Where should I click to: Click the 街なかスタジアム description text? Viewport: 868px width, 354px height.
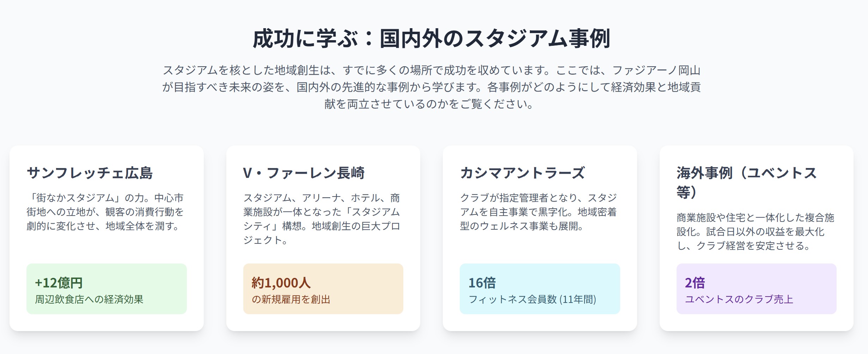(105, 212)
